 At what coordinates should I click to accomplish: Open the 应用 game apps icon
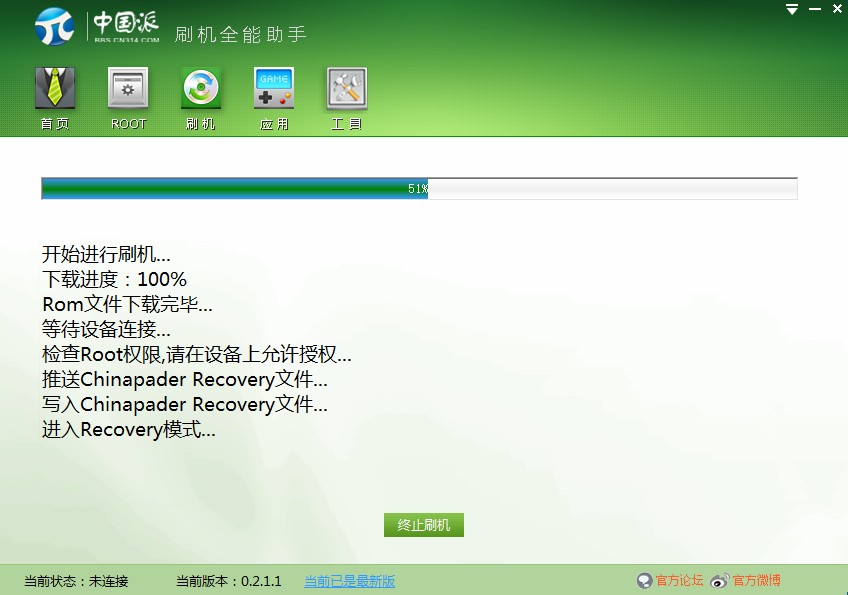click(x=274, y=88)
